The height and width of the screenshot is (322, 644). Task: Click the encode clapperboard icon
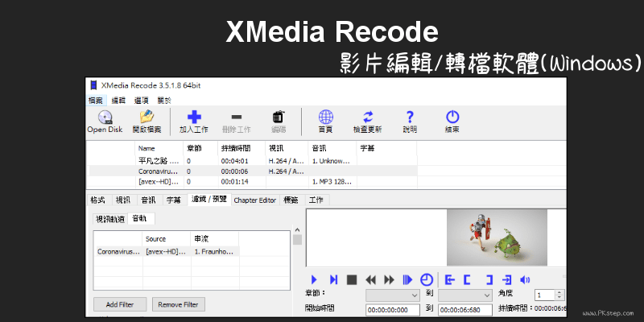coord(279,117)
